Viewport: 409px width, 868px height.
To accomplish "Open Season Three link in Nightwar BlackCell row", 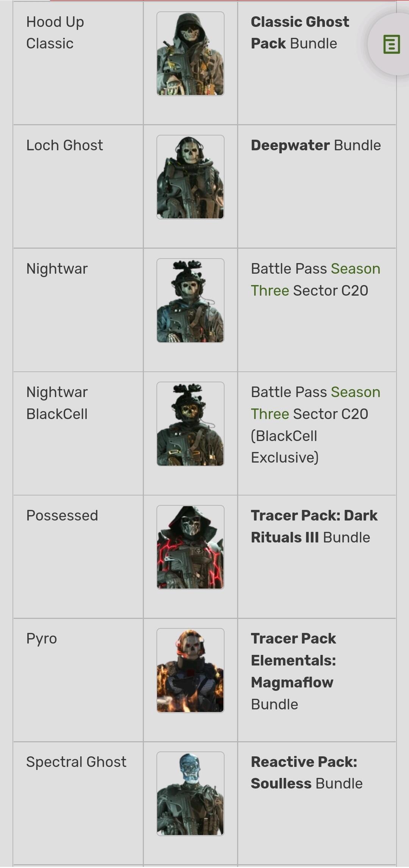I will click(x=355, y=392).
